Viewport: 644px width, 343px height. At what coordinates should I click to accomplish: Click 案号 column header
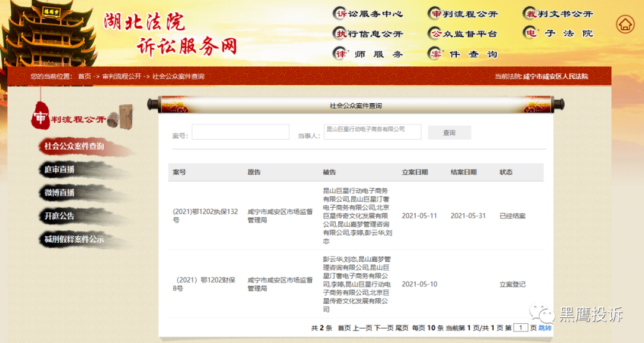click(x=179, y=172)
